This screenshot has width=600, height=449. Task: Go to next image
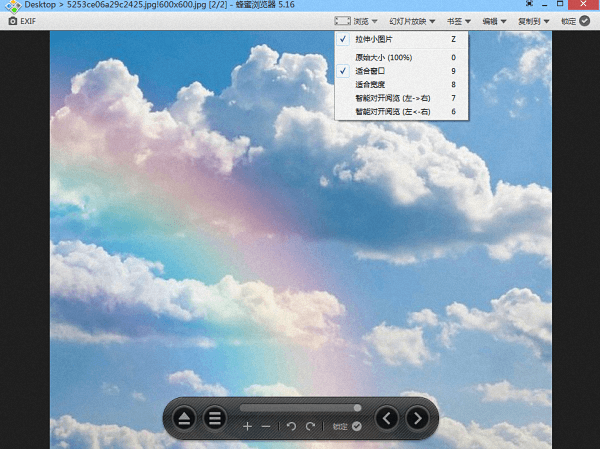pyautogui.click(x=418, y=418)
